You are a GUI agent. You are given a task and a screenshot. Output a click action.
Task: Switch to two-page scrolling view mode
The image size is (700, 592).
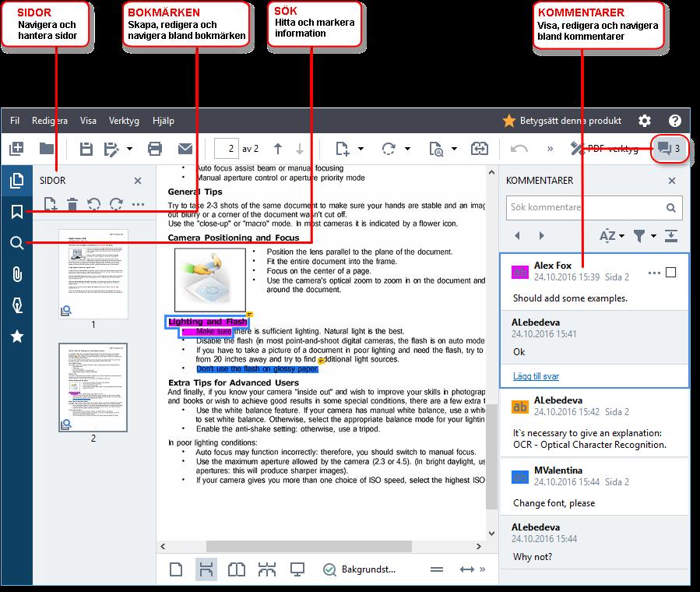[267, 569]
